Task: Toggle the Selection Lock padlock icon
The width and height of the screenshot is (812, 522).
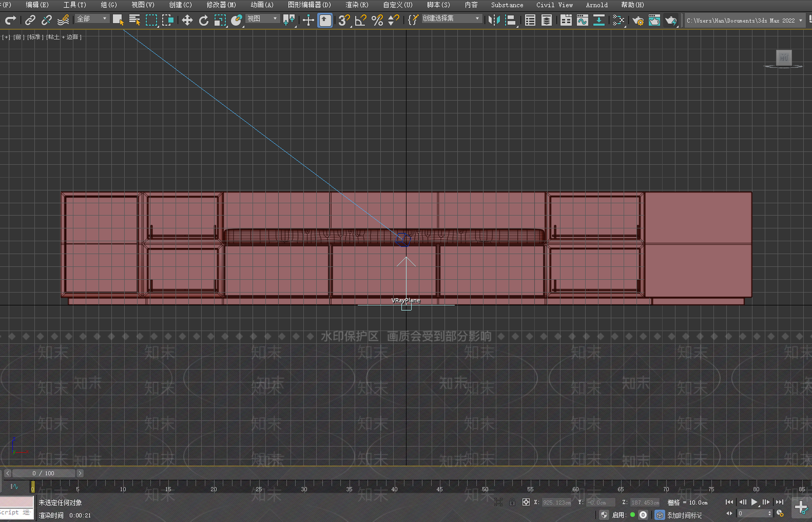Action: 512,502
